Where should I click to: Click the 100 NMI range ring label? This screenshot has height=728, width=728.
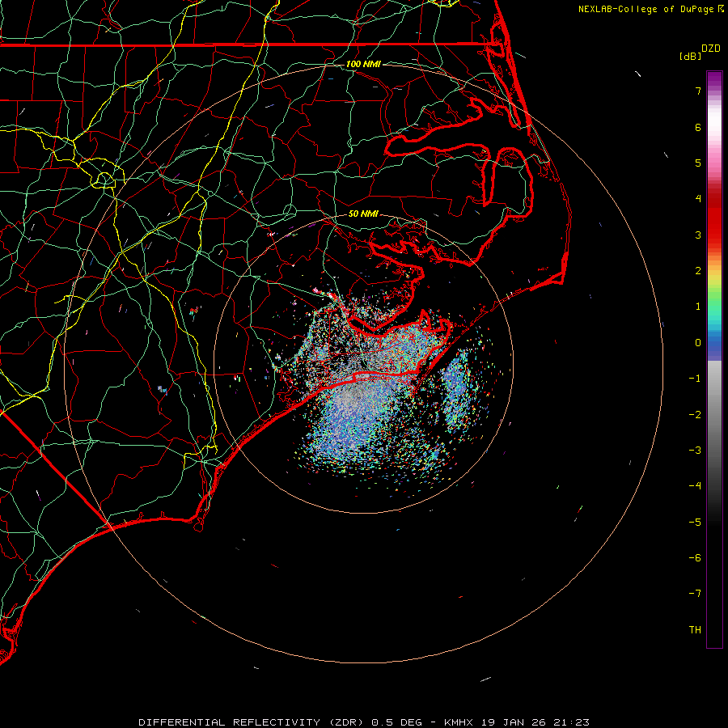tap(363, 64)
